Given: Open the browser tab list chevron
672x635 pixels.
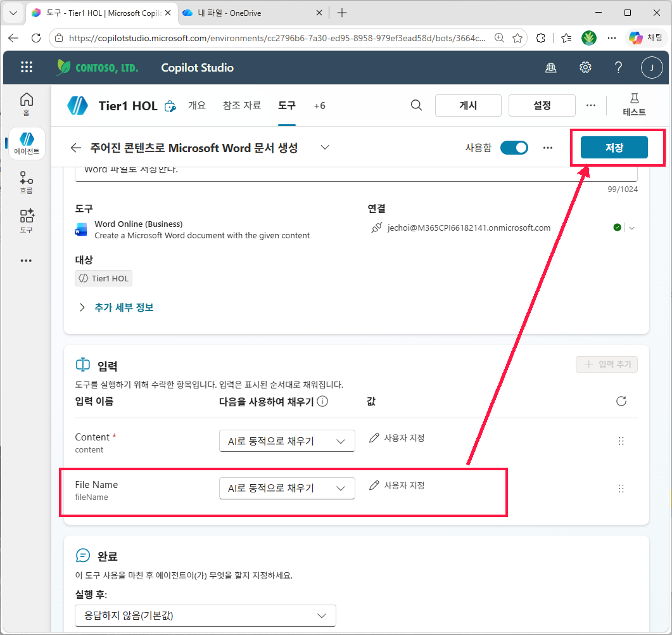Looking at the screenshot, I should (13, 13).
